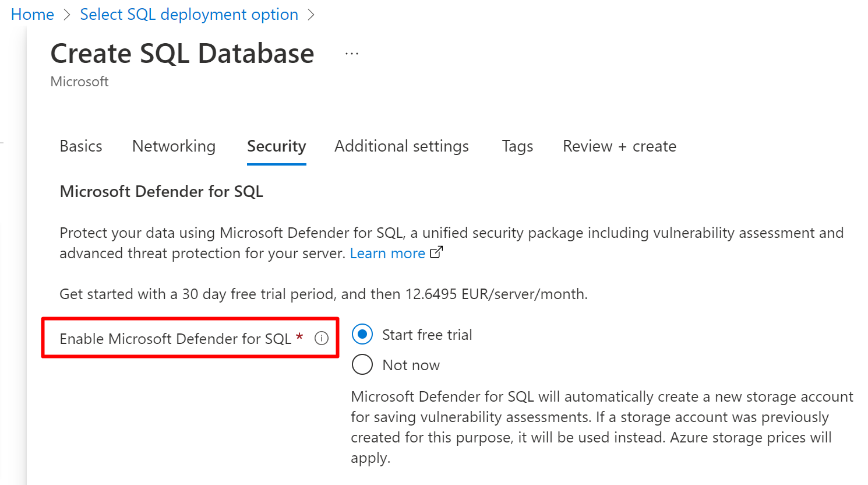Navigate to Home via breadcrumb
The image size is (868, 485).
pos(33,15)
